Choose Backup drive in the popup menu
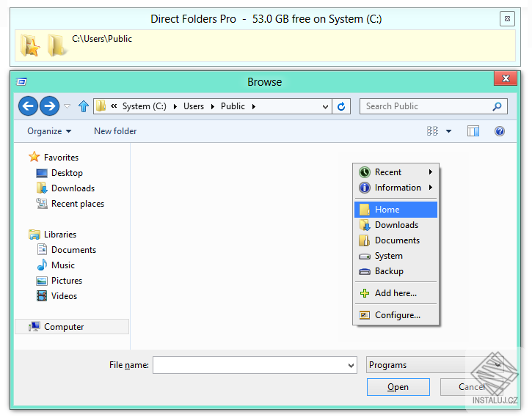532x420 pixels. pyautogui.click(x=396, y=271)
